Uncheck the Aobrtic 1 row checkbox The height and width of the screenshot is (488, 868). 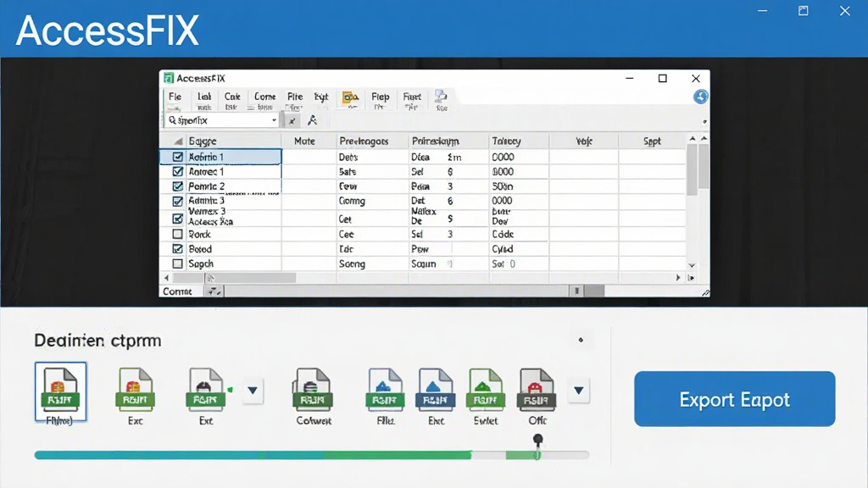click(178, 157)
